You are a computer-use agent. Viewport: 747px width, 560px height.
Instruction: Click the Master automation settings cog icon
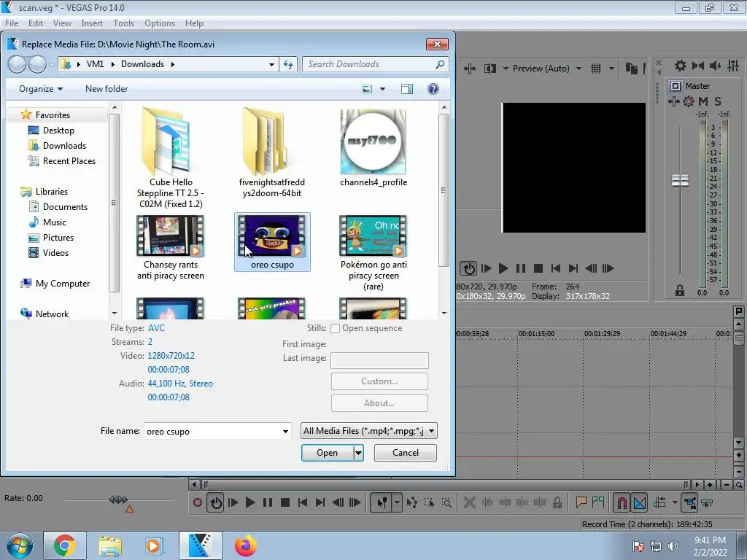689,101
